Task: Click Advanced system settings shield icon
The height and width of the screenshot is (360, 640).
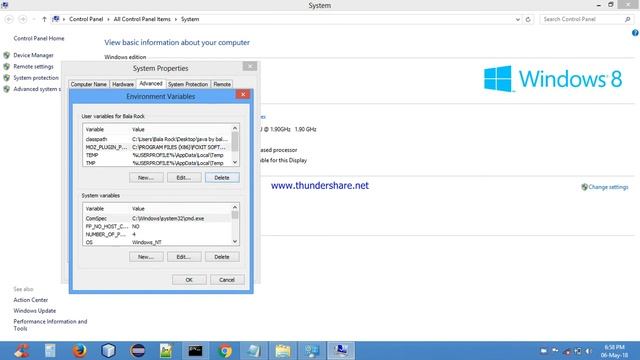Action: point(7,89)
